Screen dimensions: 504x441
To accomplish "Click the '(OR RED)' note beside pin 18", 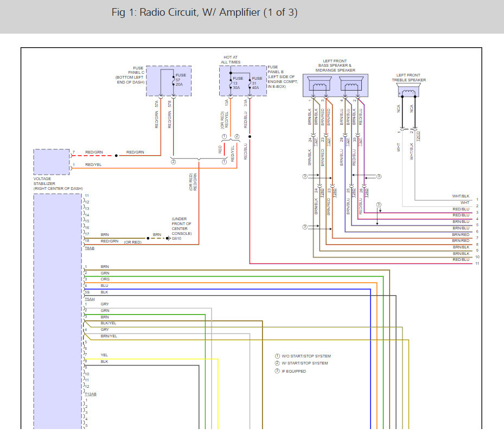I will [x=133, y=242].
